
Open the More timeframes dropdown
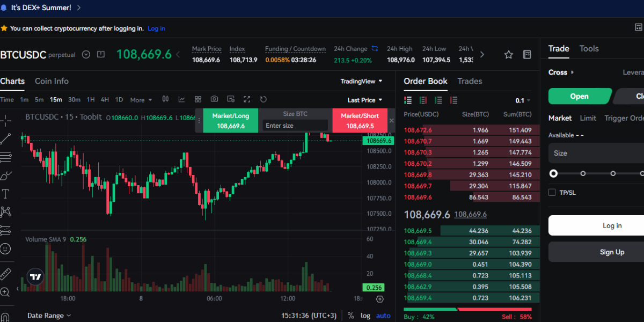click(141, 99)
